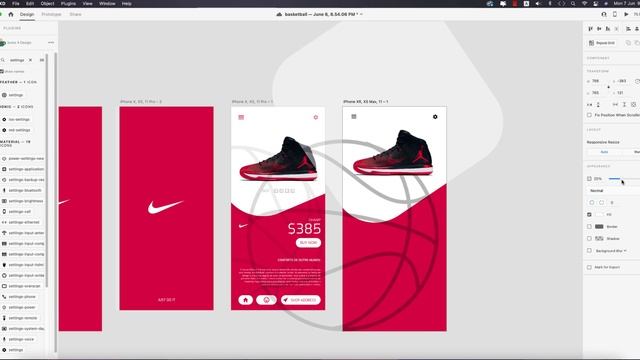The height and width of the screenshot is (360, 640).
Task: Click the Desktop Preview play button
Action: 626,14
